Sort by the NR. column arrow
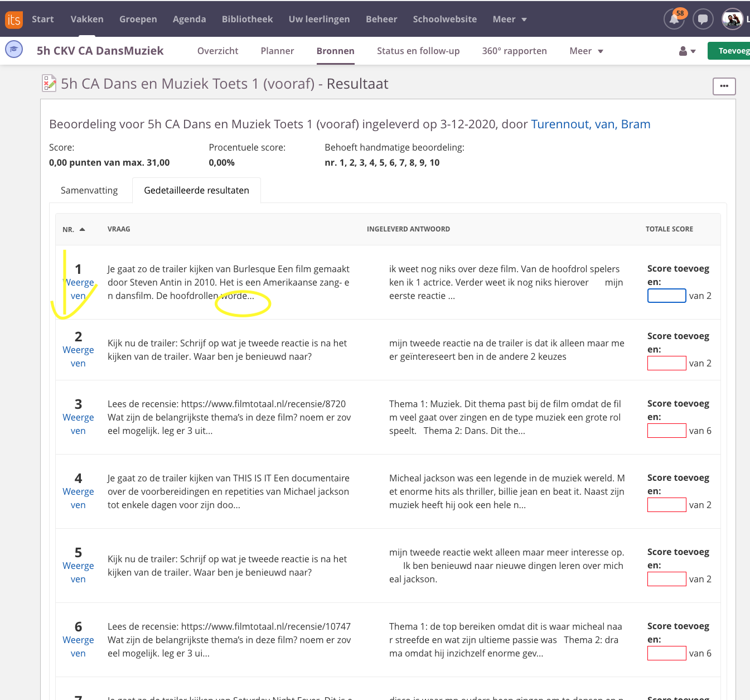 click(x=82, y=229)
